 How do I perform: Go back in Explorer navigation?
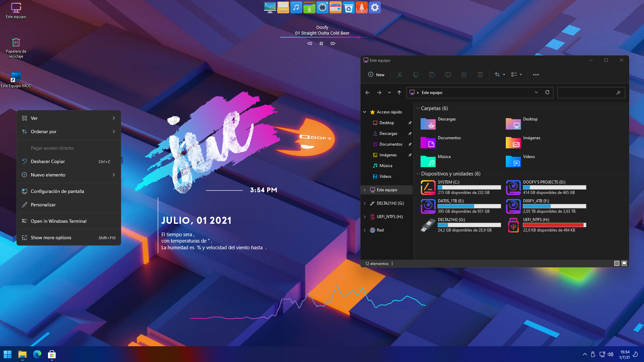[367, 93]
